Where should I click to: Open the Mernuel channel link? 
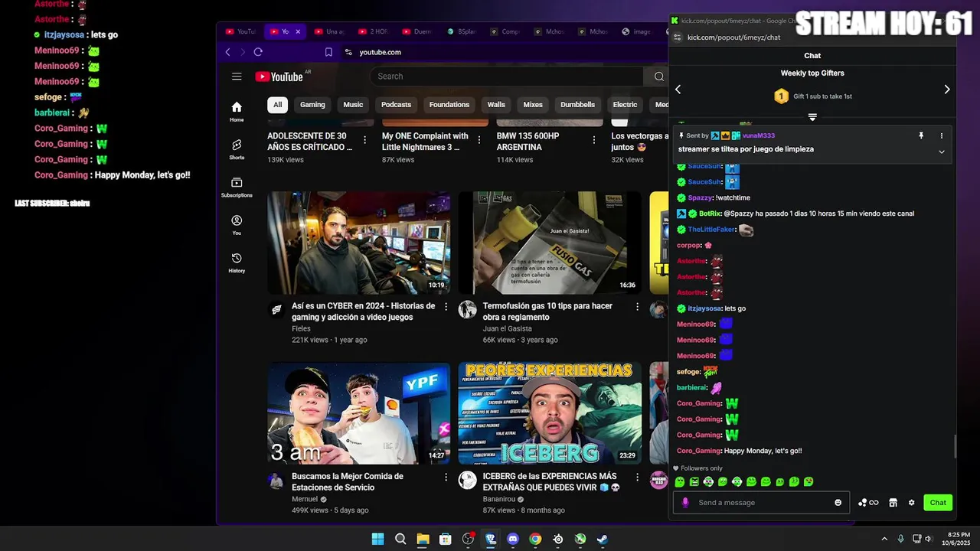point(305,499)
